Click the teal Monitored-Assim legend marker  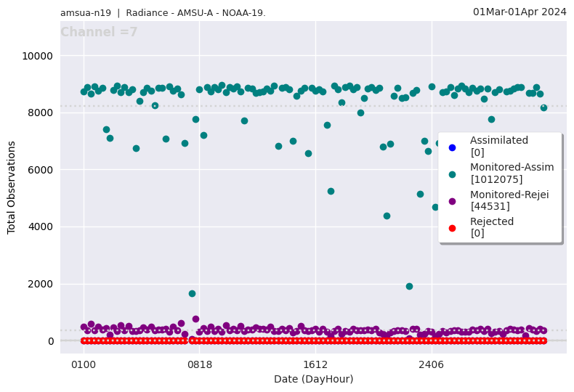coord(452,174)
